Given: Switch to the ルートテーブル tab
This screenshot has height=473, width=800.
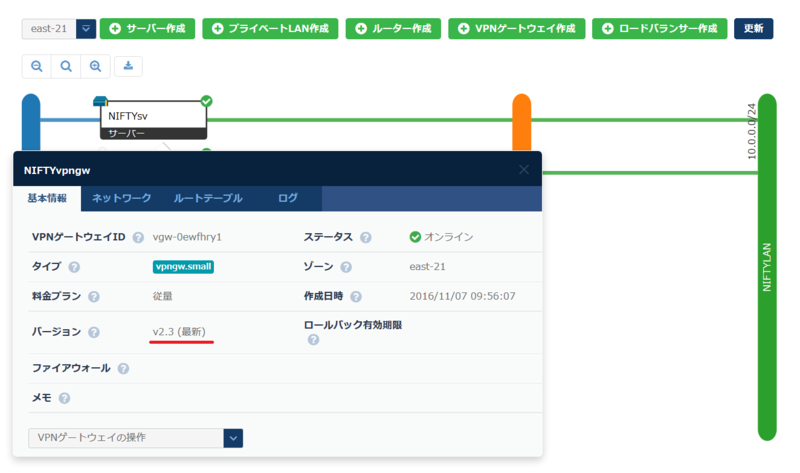Looking at the screenshot, I should [x=208, y=198].
